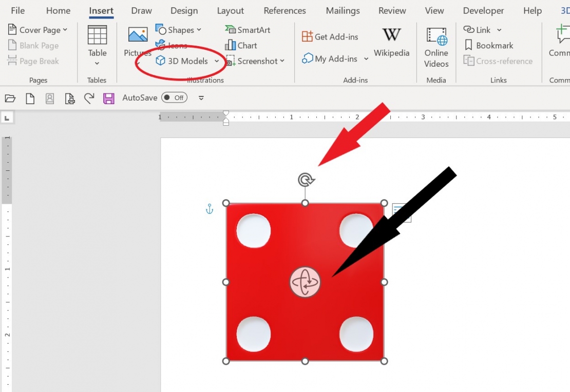The width and height of the screenshot is (570, 392).
Task: Expand the Screenshot dropdown
Action: (281, 61)
